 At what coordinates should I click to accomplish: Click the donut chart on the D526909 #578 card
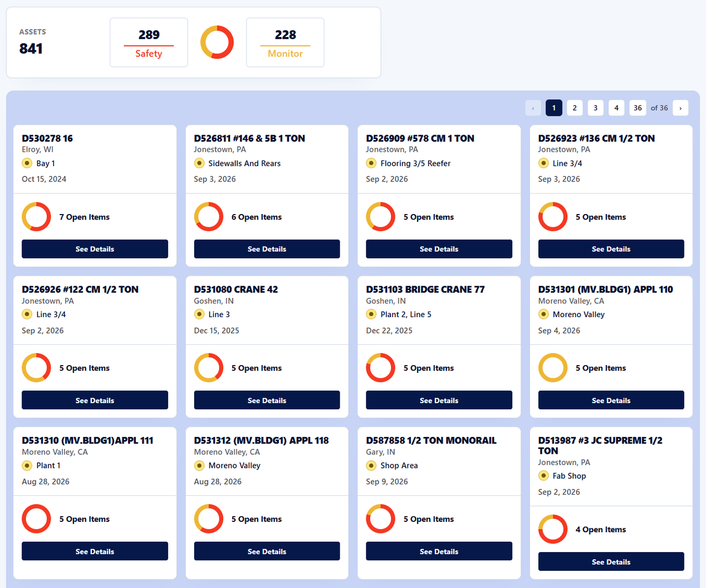(x=381, y=217)
